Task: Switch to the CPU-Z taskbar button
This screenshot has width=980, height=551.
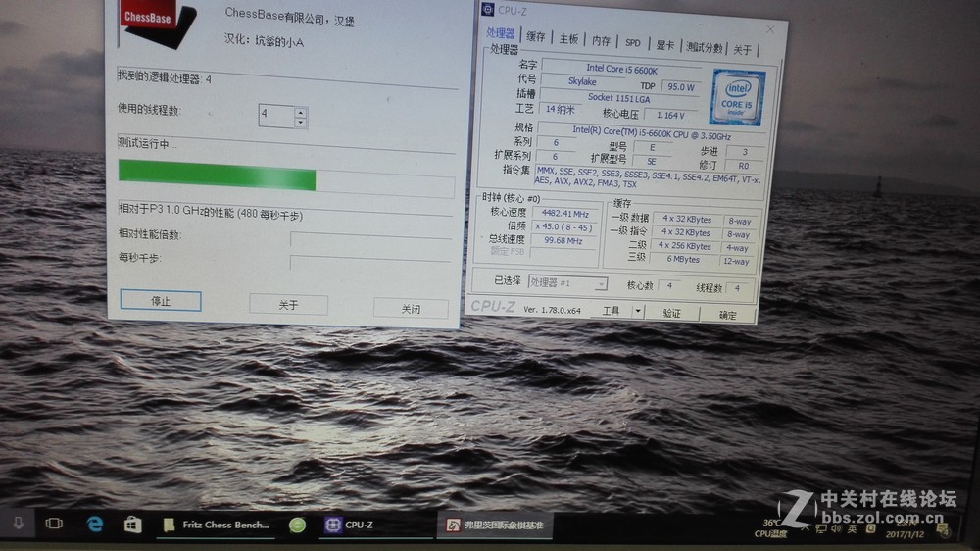Action: click(x=375, y=526)
